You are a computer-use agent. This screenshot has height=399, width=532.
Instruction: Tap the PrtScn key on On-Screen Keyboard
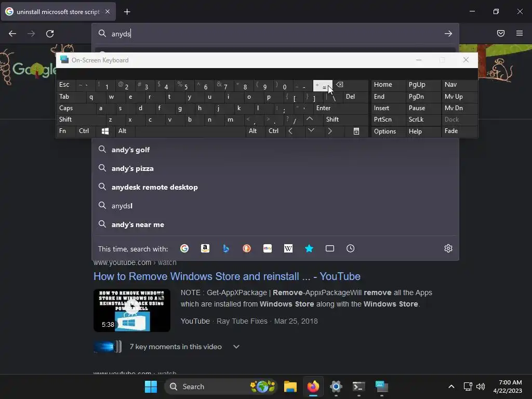click(x=388, y=119)
